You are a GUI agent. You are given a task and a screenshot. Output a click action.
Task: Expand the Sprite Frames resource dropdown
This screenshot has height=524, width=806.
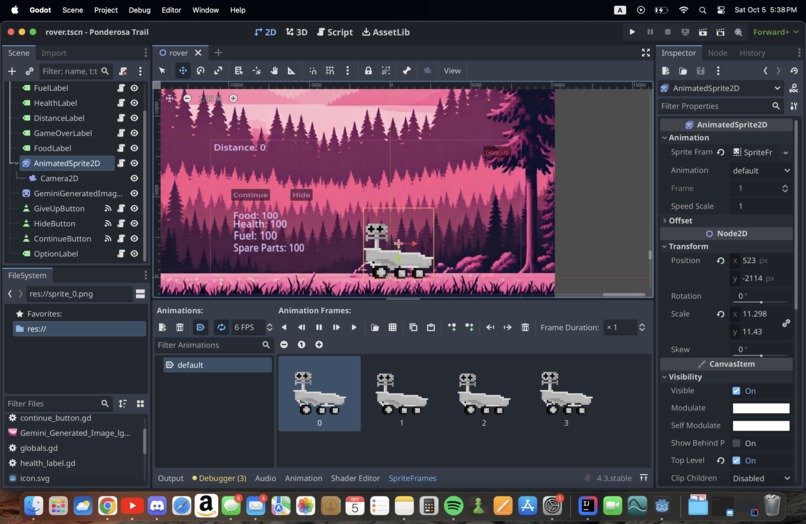(785, 152)
